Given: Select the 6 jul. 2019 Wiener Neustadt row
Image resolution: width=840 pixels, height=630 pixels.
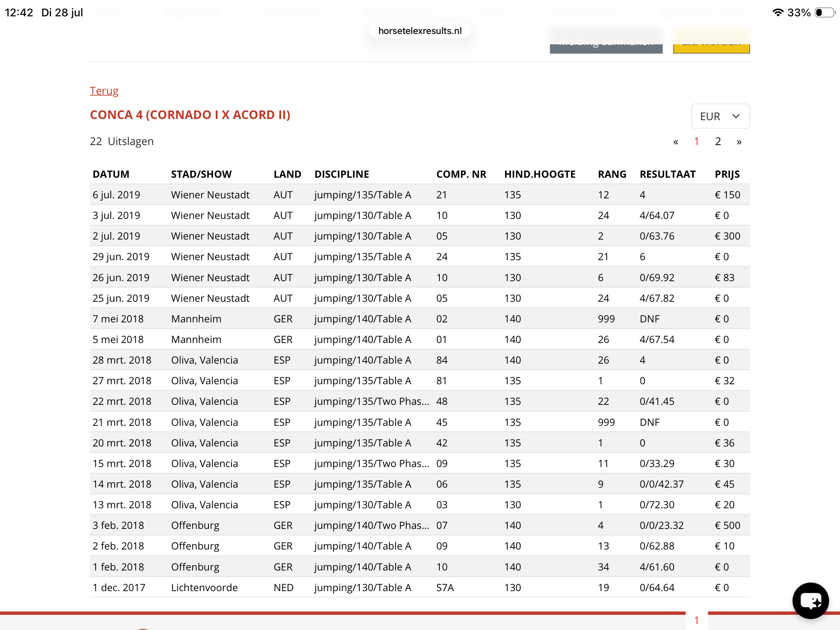Looking at the screenshot, I should tap(420, 194).
